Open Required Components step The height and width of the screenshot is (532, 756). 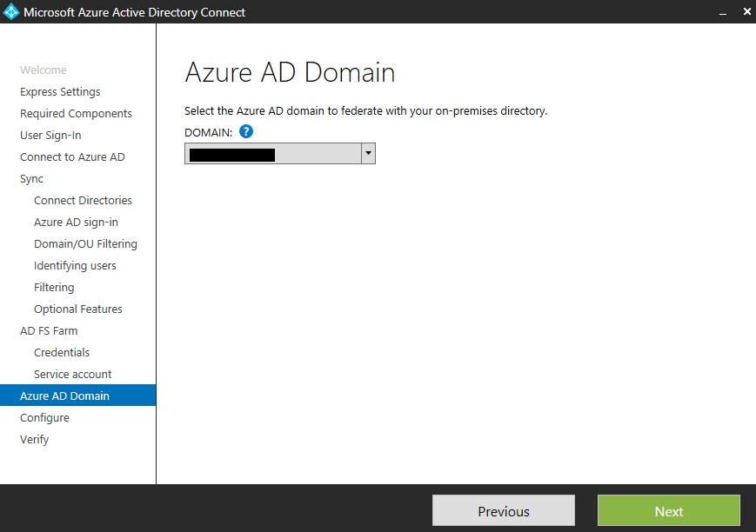click(x=76, y=114)
